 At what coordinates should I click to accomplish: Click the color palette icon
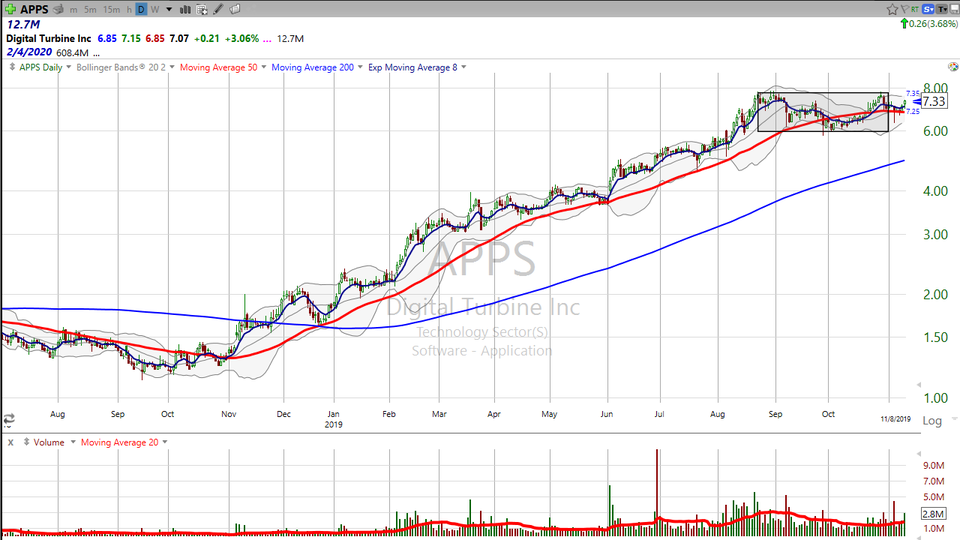click(953, 67)
